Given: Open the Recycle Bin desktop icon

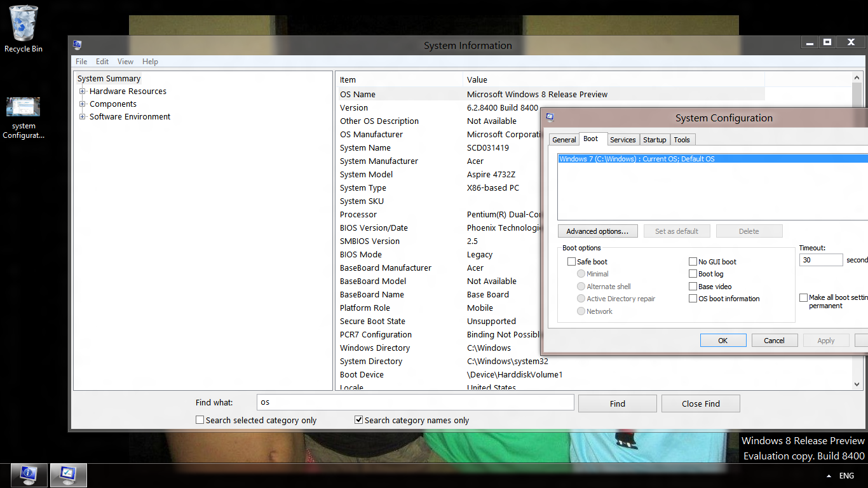Looking at the screenshot, I should tap(24, 29).
